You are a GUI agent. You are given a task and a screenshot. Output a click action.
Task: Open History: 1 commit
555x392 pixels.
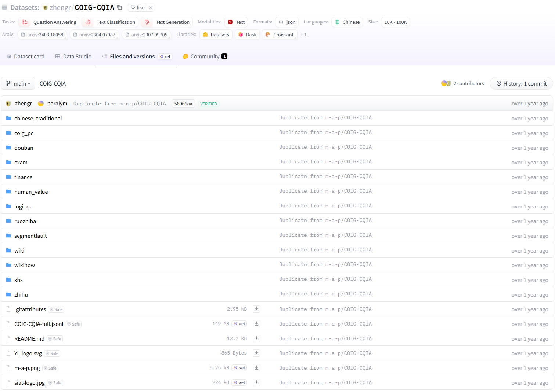tap(521, 83)
